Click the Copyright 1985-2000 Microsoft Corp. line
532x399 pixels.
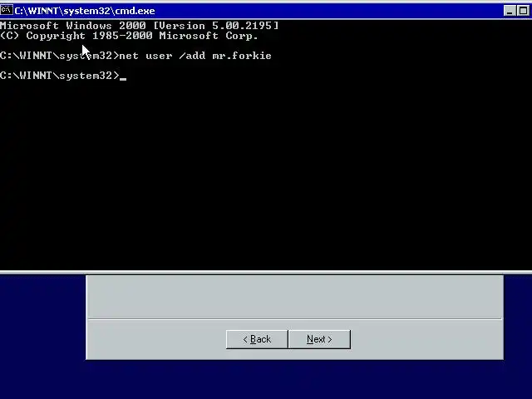[129, 36]
